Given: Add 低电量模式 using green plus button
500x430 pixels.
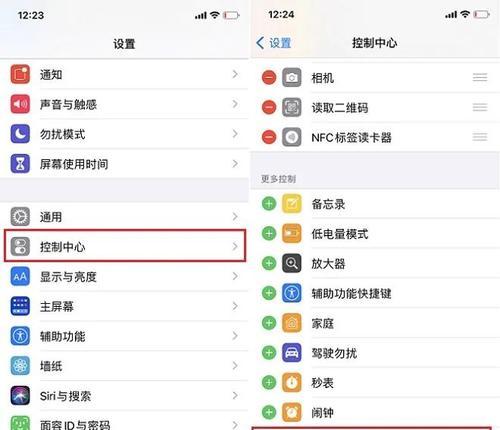Looking at the screenshot, I should coord(269,233).
